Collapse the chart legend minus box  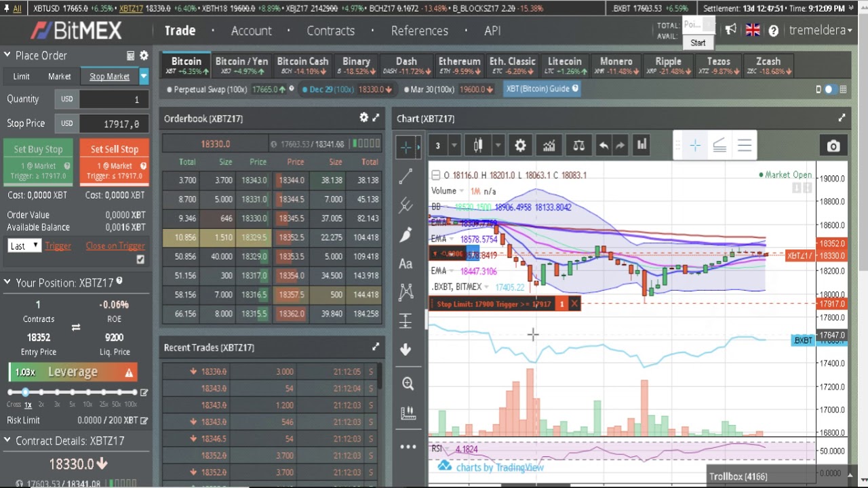435,175
